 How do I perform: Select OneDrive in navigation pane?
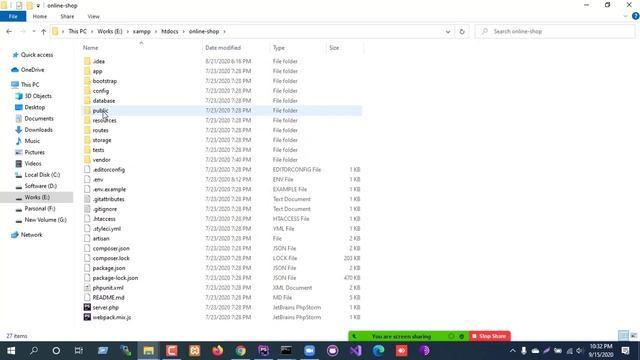(32, 70)
